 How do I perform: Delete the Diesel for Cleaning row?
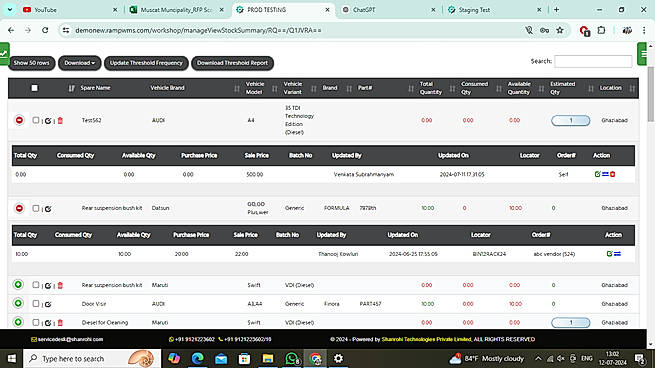(60, 322)
